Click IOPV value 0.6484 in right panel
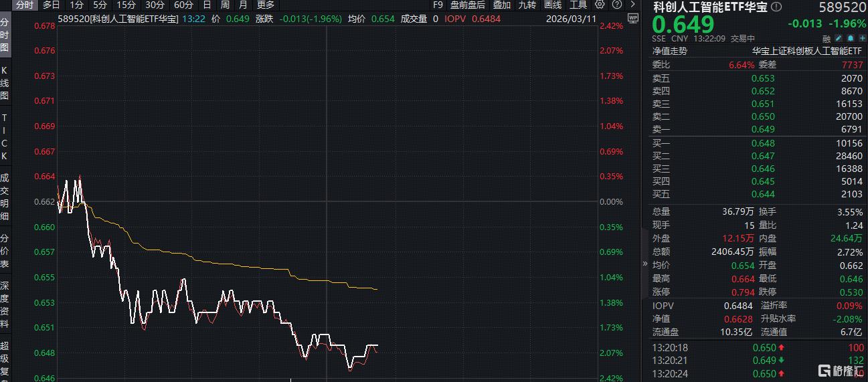This screenshot has width=868, height=382. point(740,305)
